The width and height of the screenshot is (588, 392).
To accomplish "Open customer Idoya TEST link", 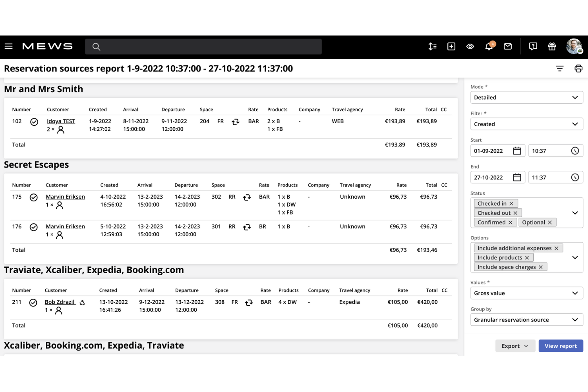I will coord(61,121).
